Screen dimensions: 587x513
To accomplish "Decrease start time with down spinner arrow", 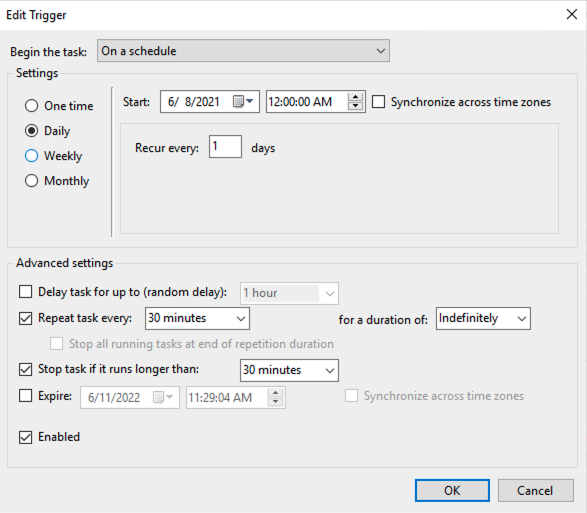I will [x=355, y=106].
